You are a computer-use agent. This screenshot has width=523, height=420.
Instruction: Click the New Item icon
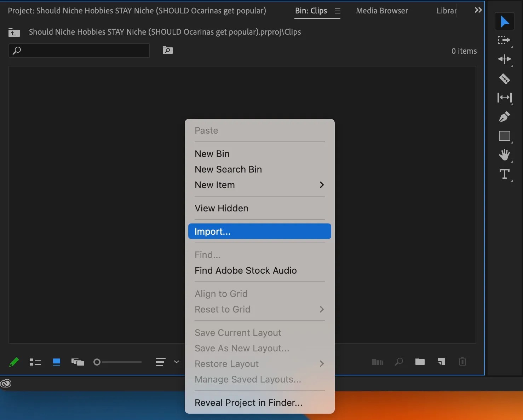tap(441, 362)
